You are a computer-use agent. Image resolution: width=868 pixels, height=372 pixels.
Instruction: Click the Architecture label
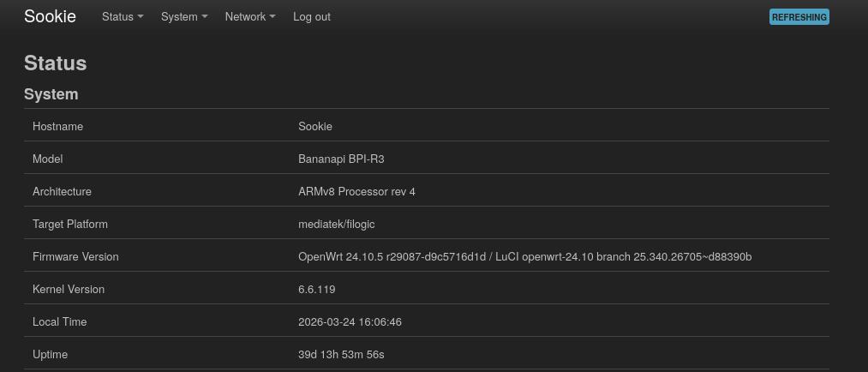pos(62,191)
